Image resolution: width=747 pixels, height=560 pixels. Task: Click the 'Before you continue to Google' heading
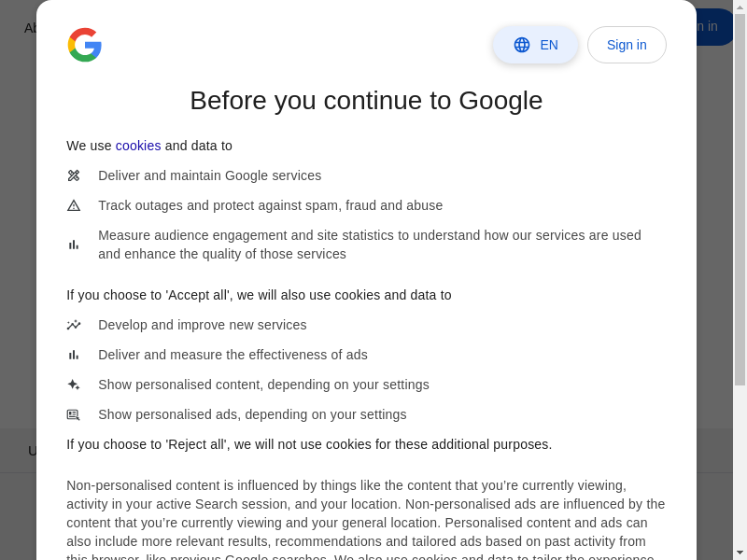coord(366,101)
